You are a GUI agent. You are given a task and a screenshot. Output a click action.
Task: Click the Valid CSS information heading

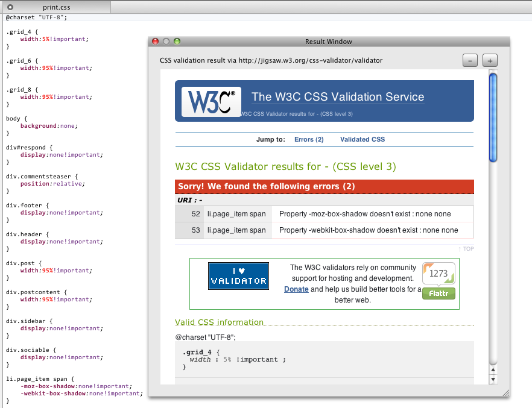(219, 322)
